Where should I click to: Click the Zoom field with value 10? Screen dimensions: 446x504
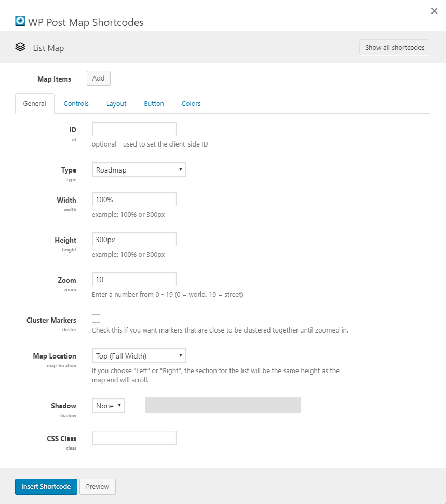134,280
